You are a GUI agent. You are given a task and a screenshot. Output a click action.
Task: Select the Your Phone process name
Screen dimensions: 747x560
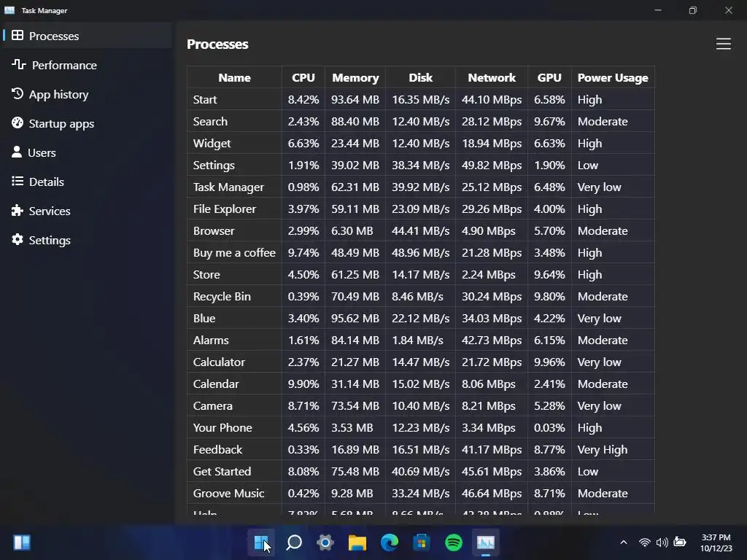tap(222, 428)
